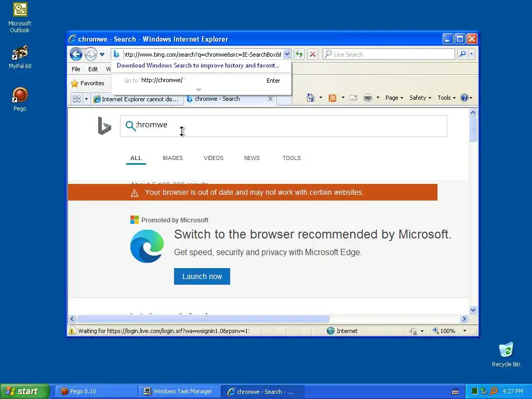Open the Microsoft Outlook desktop shortcut

(20, 18)
